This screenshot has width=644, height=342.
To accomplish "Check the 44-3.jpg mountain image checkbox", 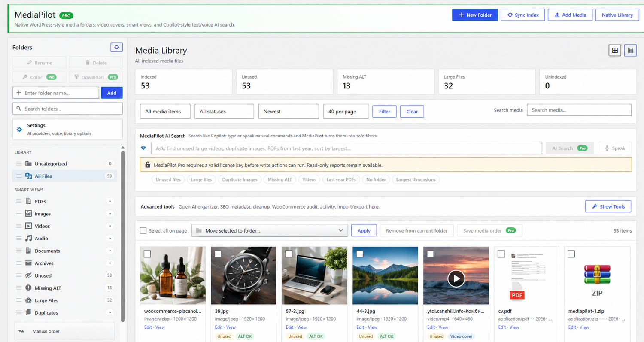I will tap(360, 254).
